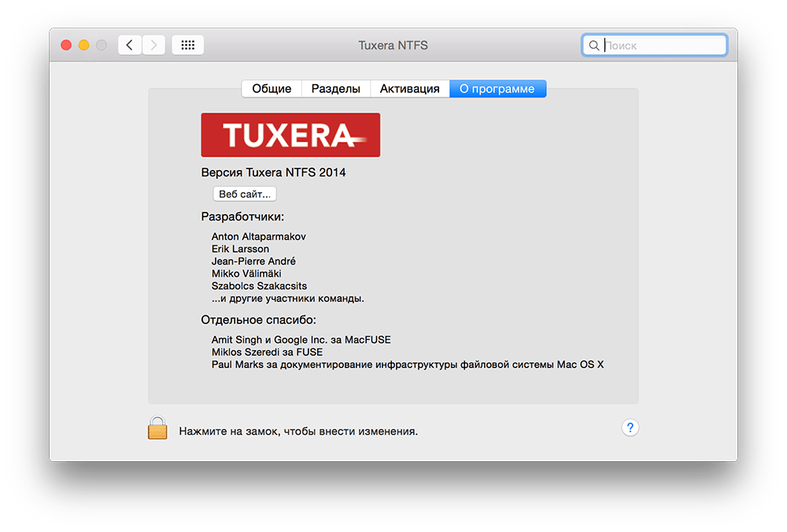Click the Tuxera logo image
Viewport: 787px width, 532px height.
click(290, 135)
